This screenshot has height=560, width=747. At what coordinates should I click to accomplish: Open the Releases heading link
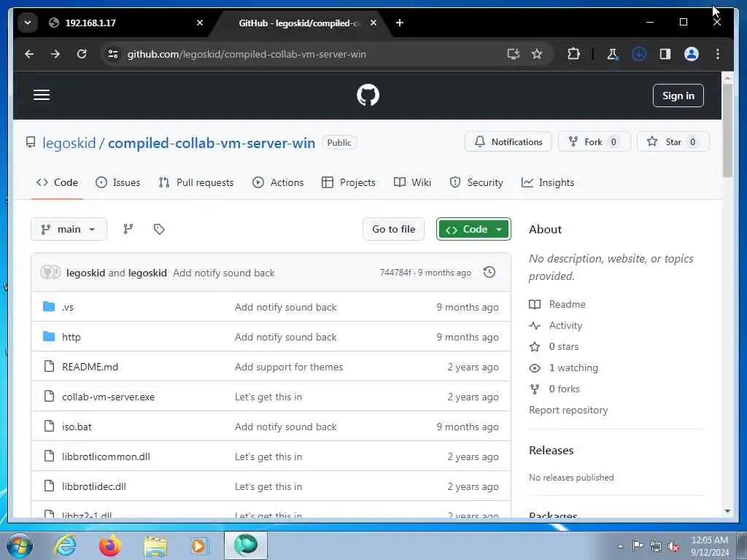[x=551, y=451]
